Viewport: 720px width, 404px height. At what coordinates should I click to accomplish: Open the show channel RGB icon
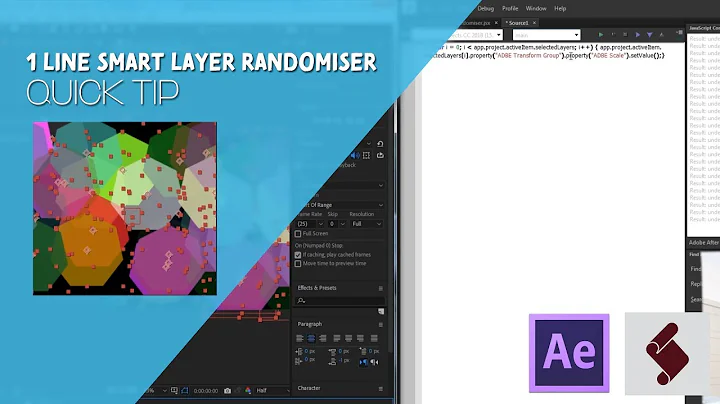click(248, 391)
